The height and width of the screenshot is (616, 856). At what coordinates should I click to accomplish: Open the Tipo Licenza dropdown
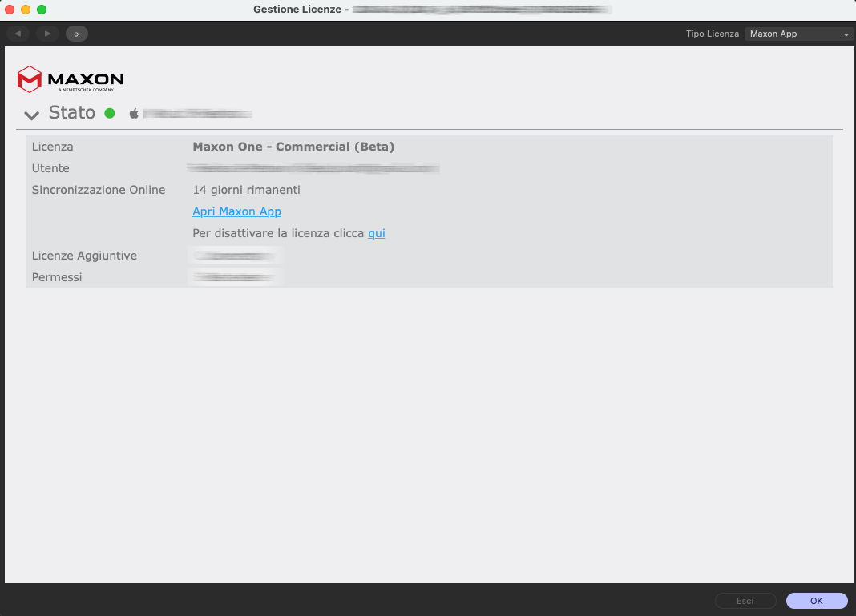799,34
